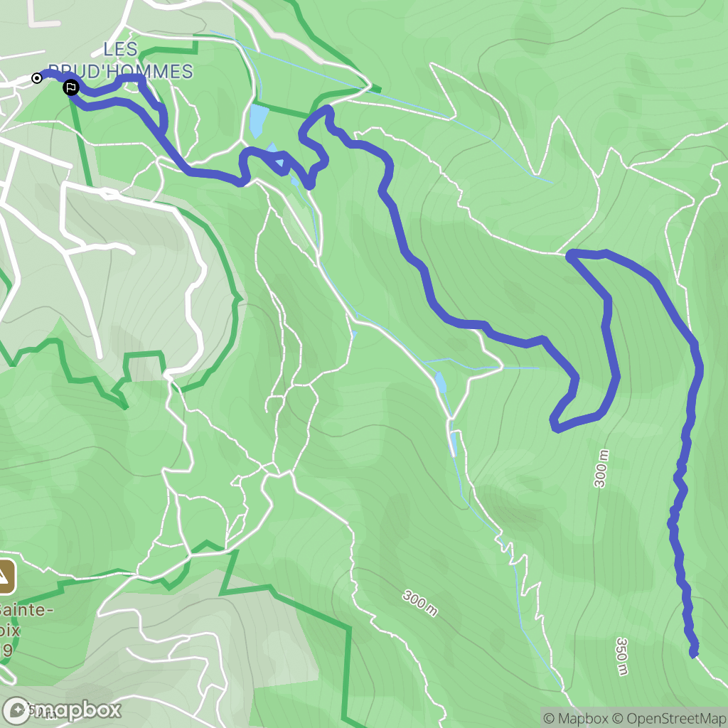Image resolution: width=728 pixels, height=728 pixels.
Task: Select the LES PRUD'HOMMES place label
Action: click(x=121, y=60)
